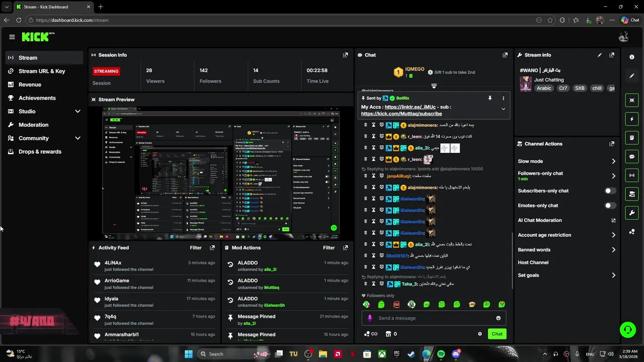Click the taskbar Search box

[x=234, y=354]
